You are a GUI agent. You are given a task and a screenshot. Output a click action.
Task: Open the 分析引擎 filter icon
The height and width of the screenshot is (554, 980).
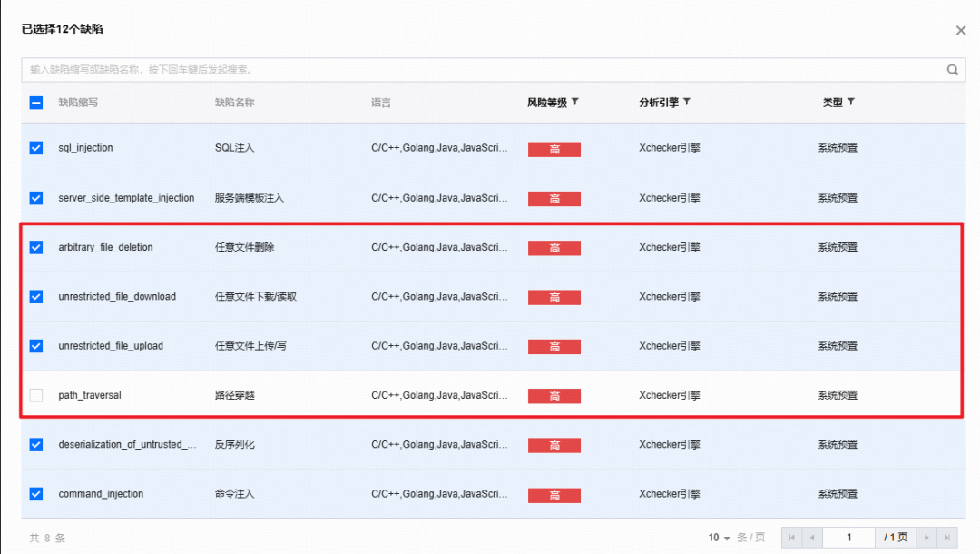coord(687,102)
